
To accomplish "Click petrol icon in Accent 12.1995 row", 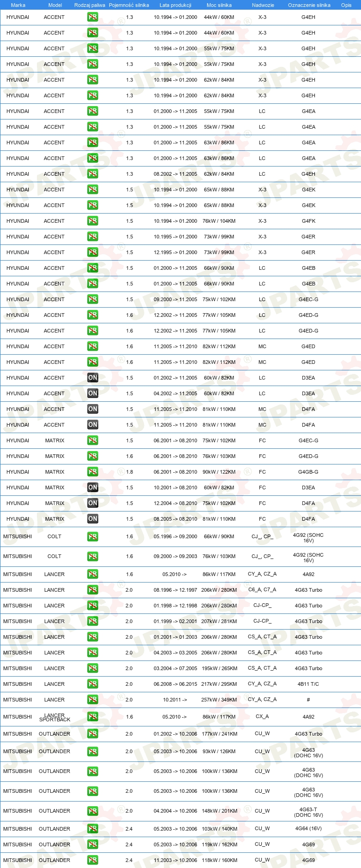I will point(92,252).
